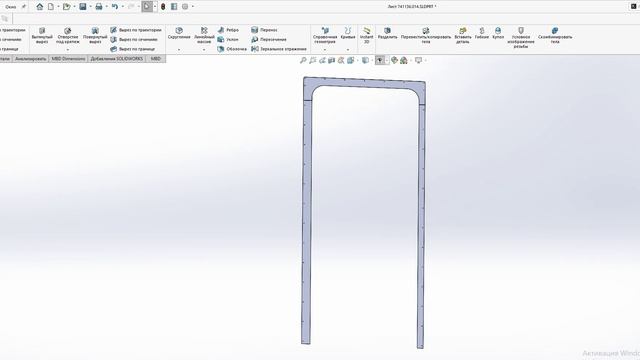The height and width of the screenshot is (360, 640).
Task: Select the Линейный массив pattern tool
Action: pos(204,36)
